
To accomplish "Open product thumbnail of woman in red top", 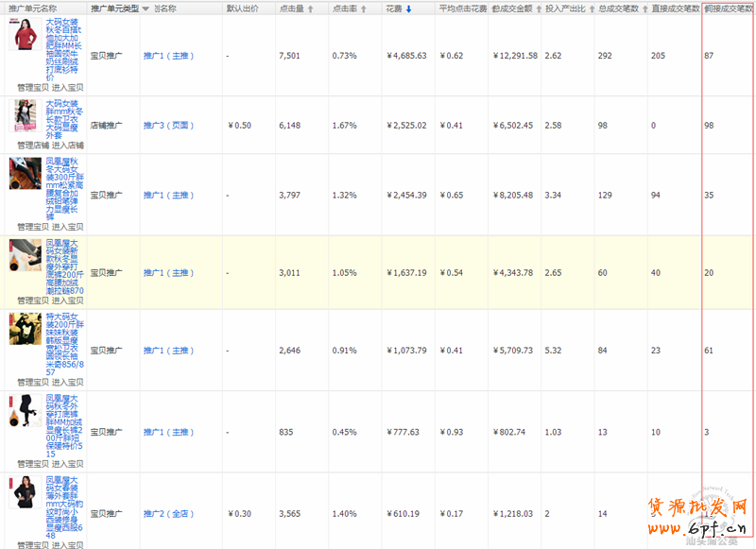I will 24,36.
